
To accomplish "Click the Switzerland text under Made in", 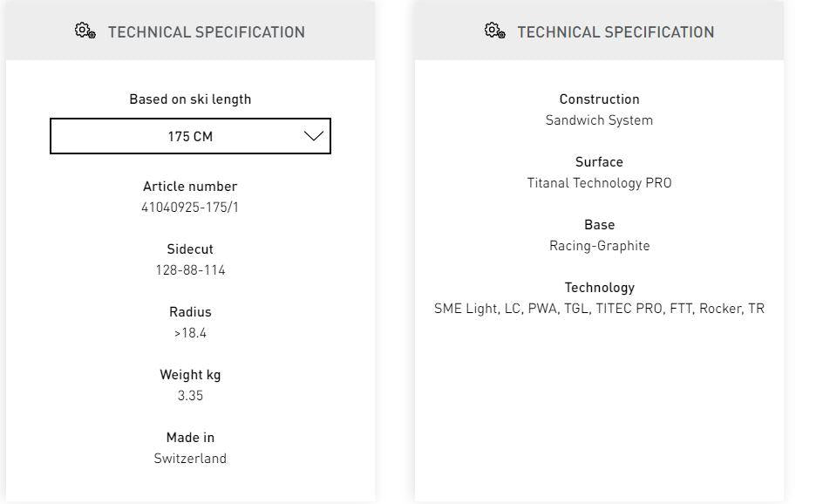I will pyautogui.click(x=190, y=459).
